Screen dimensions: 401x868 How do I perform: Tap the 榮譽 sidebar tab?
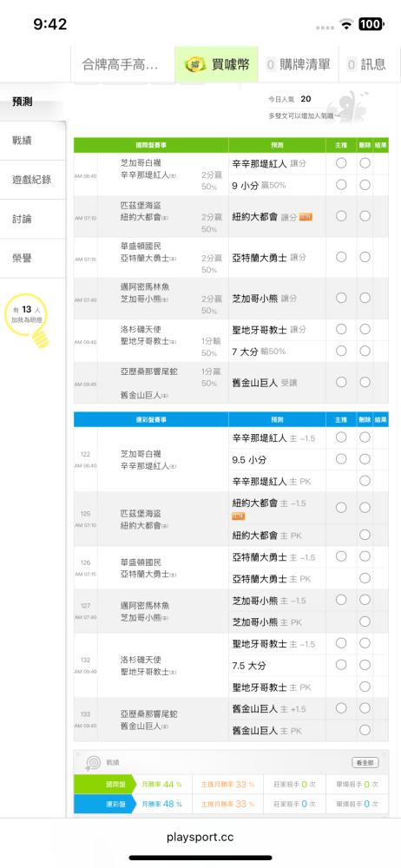click(x=32, y=259)
